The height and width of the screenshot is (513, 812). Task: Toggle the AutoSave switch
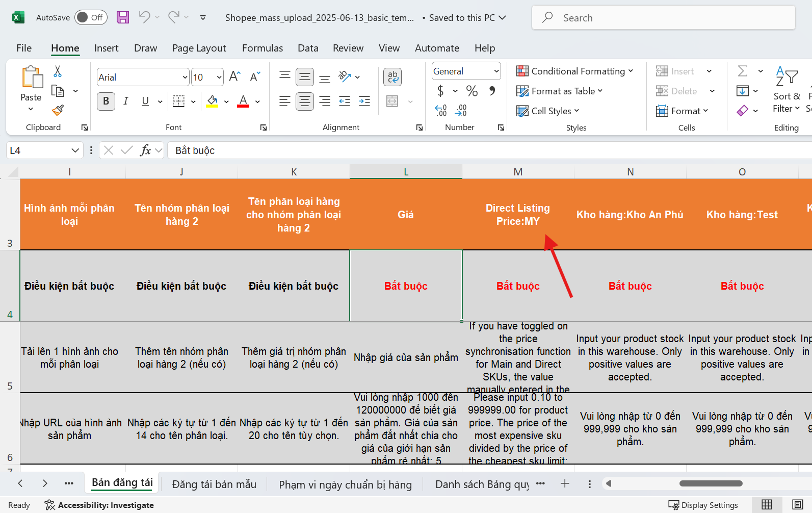[91, 17]
